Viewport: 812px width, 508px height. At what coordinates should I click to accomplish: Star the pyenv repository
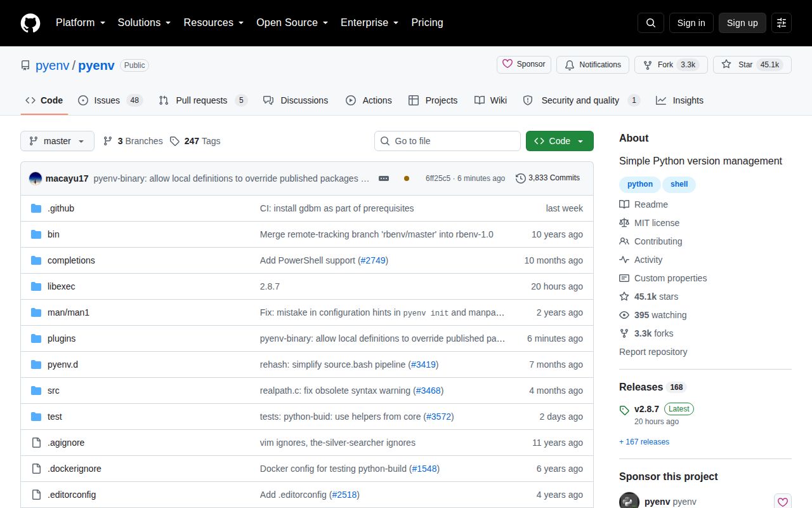(x=752, y=65)
